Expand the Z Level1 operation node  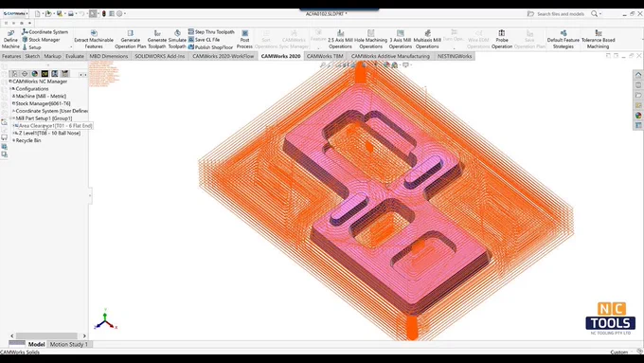(x=13, y=134)
